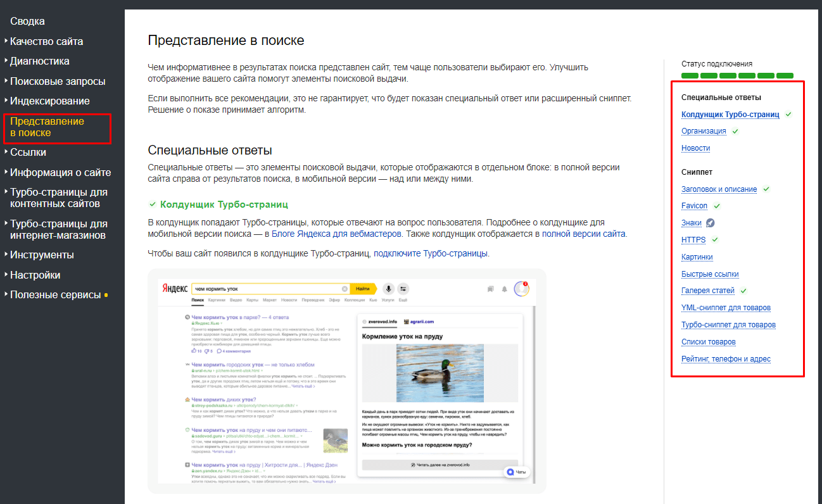This screenshot has width=822, height=504.
Task: Open the Favicon link
Action: [694, 206]
